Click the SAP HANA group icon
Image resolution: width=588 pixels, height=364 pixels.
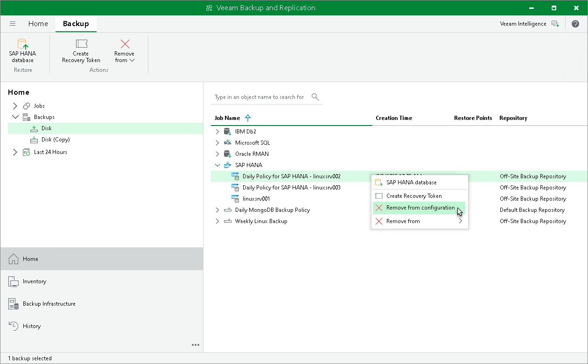coord(228,165)
